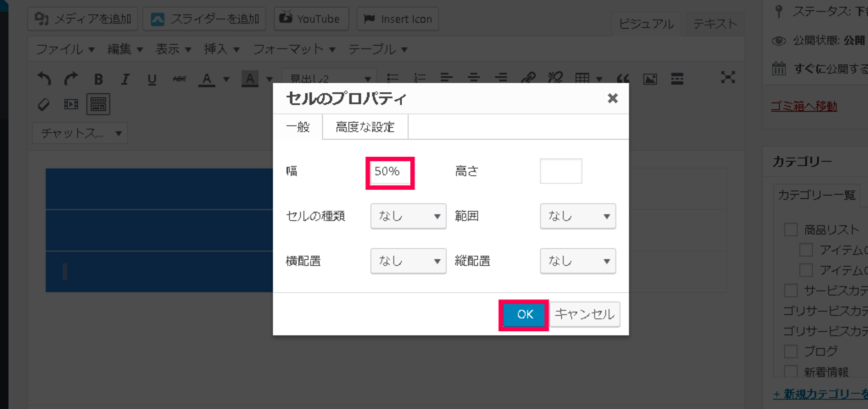Toggle bold formatting in the editor toolbar
Image resolution: width=868 pixels, height=409 pixels.
click(x=98, y=80)
